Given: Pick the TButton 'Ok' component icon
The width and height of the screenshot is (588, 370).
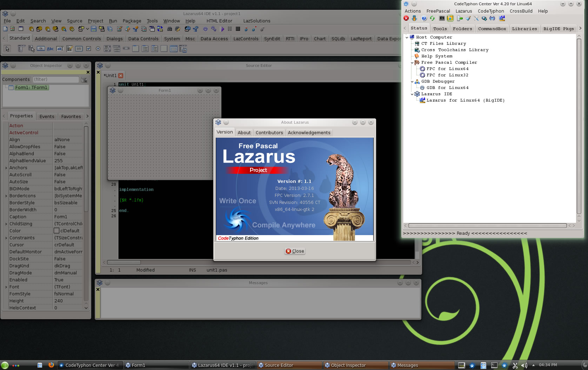Looking at the screenshot, I should pyautogui.click(x=41, y=49).
